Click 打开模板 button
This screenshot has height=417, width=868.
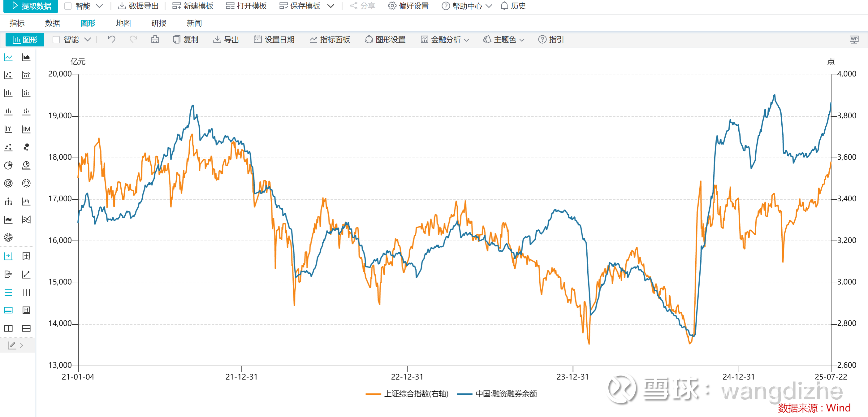point(246,6)
